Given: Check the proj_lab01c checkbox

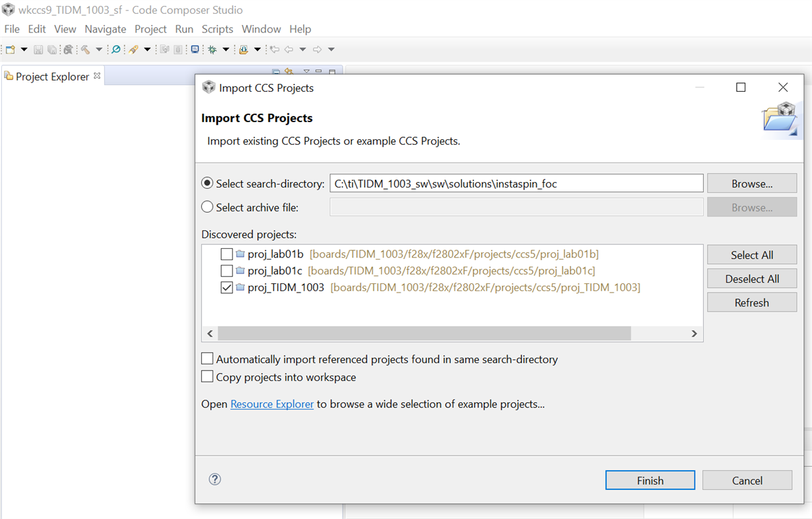Looking at the screenshot, I should point(226,271).
